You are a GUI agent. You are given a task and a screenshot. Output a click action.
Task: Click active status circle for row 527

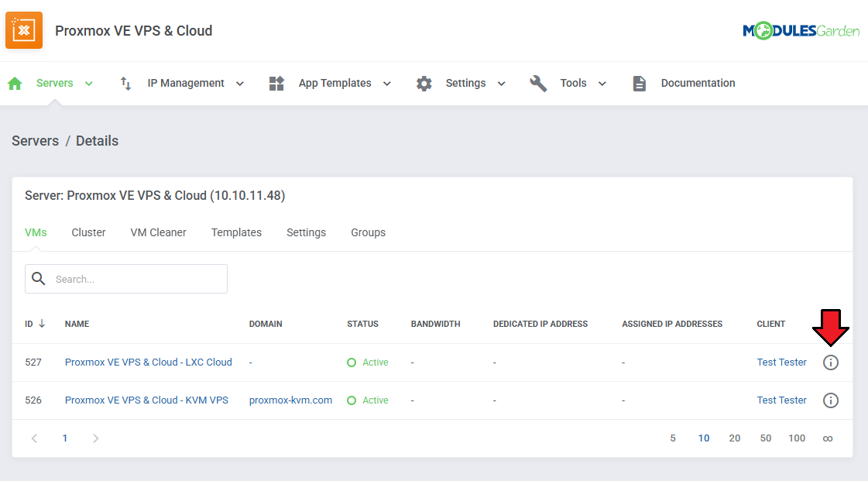[x=352, y=362]
